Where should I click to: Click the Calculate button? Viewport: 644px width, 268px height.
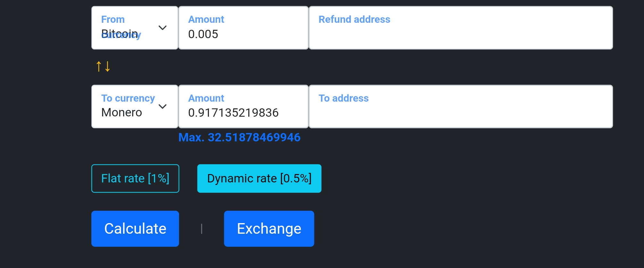pos(135,229)
